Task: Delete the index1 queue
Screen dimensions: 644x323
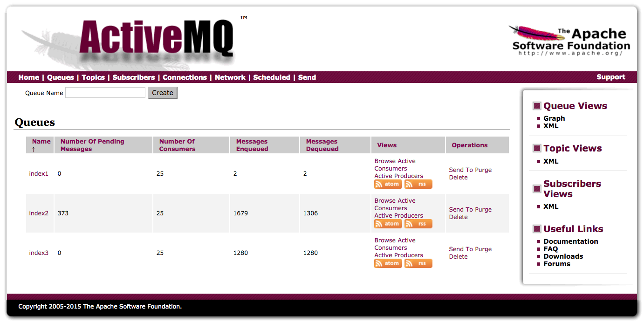Action: tap(459, 177)
